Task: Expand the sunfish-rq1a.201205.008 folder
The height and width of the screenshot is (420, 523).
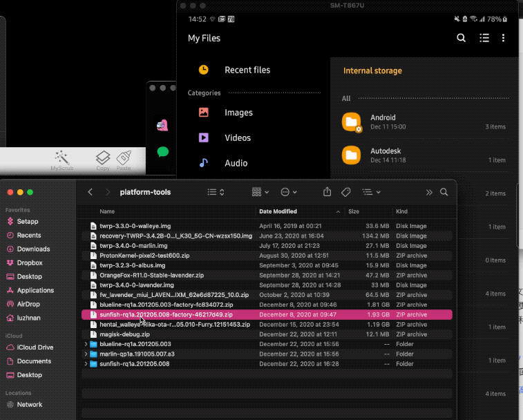Action: pyautogui.click(x=86, y=364)
